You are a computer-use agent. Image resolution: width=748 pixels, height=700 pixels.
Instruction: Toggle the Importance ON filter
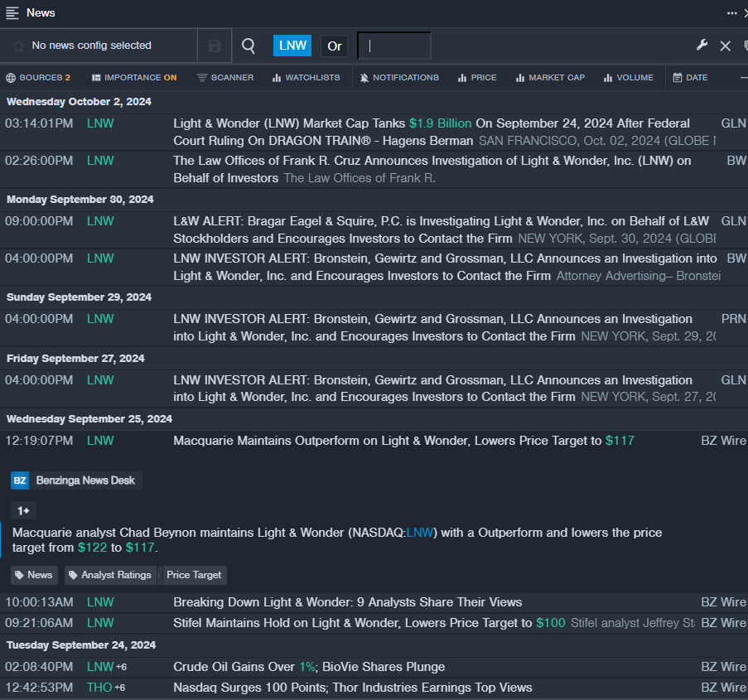click(134, 78)
